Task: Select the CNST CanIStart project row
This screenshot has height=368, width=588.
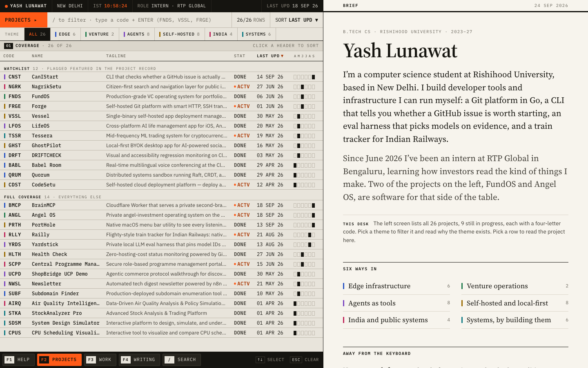Action: pos(161,77)
